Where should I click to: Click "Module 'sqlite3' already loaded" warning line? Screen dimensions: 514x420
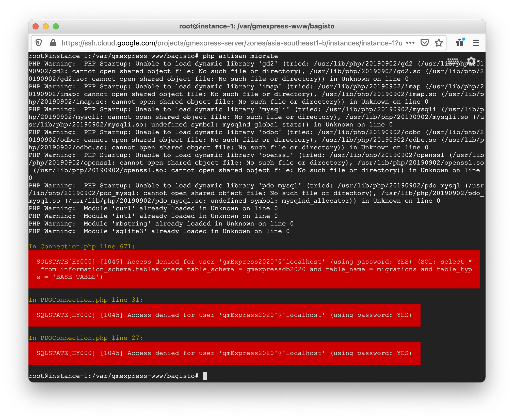tap(159, 231)
